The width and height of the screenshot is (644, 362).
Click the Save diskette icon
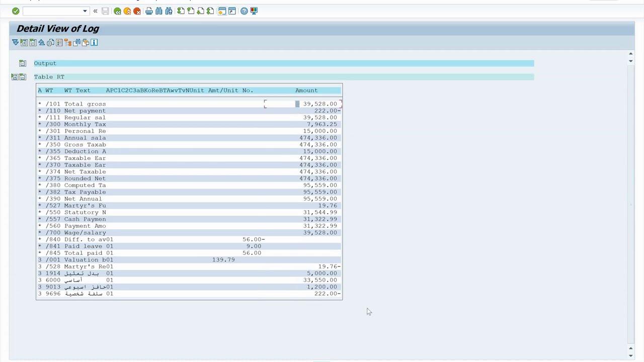click(105, 11)
